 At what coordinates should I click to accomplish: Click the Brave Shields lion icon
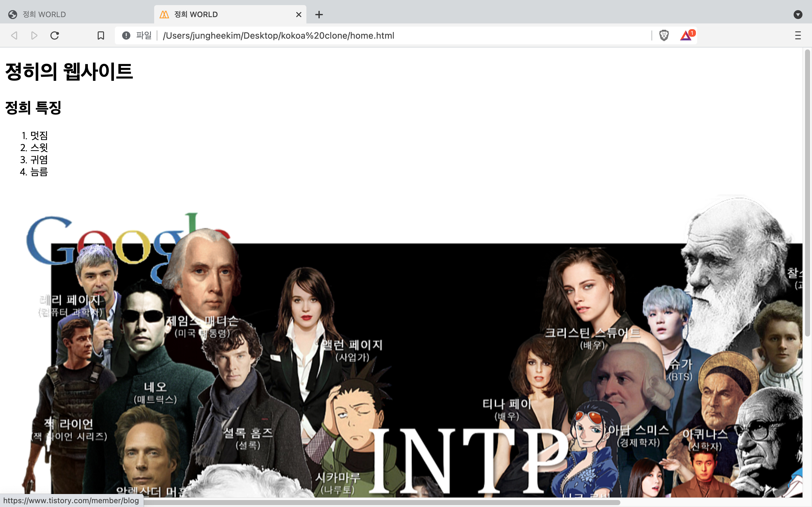(664, 35)
